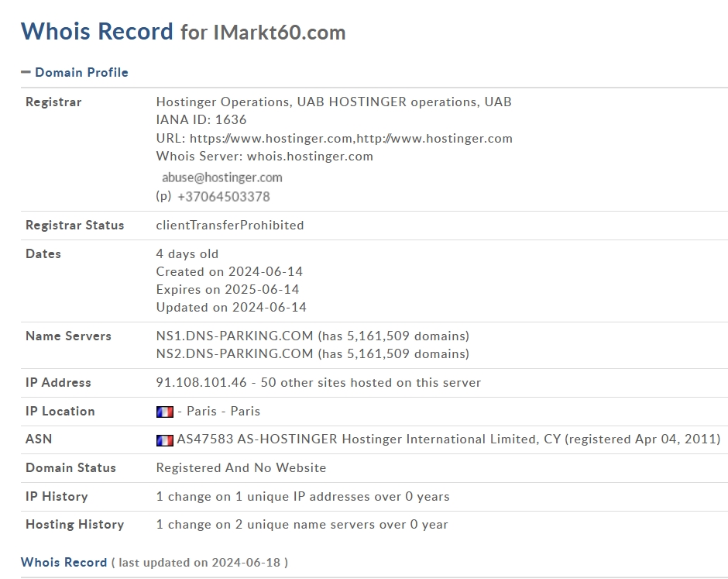Click the flag icon beside AS47583
Viewport: 728px width, 579px height.
click(x=165, y=440)
